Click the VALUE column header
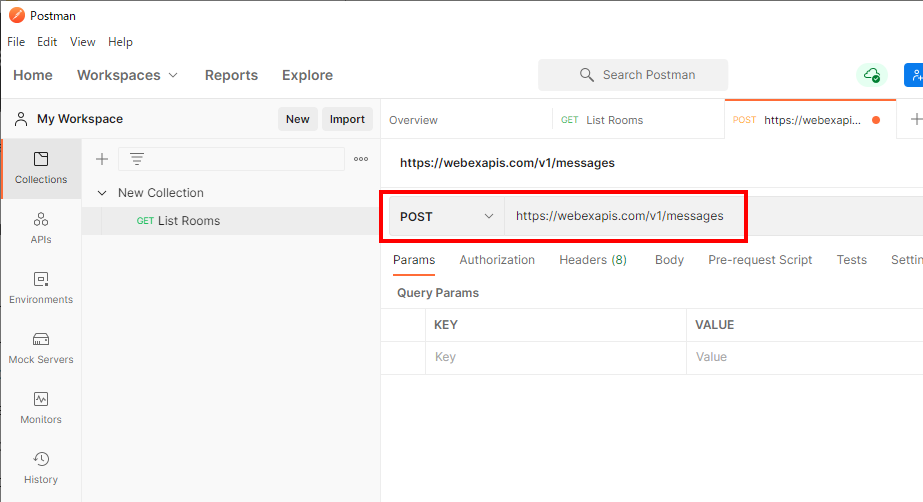Viewport: 923px width, 502px height. 714,325
